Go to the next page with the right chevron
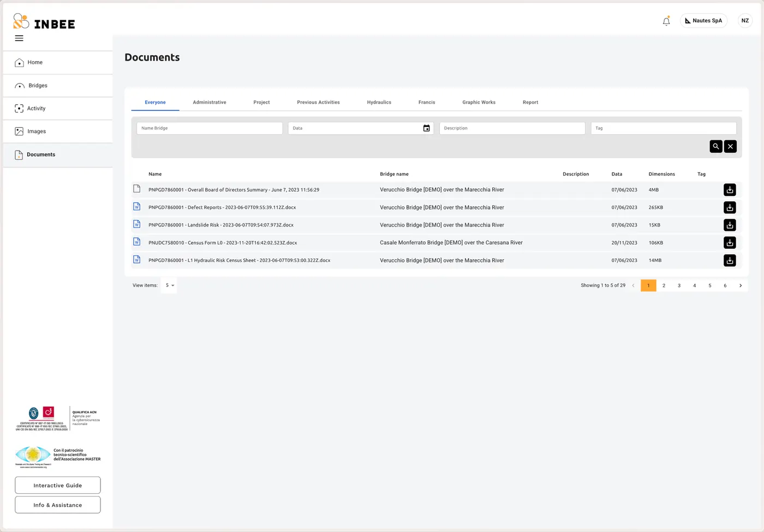Viewport: 764px width, 532px height. (741, 285)
